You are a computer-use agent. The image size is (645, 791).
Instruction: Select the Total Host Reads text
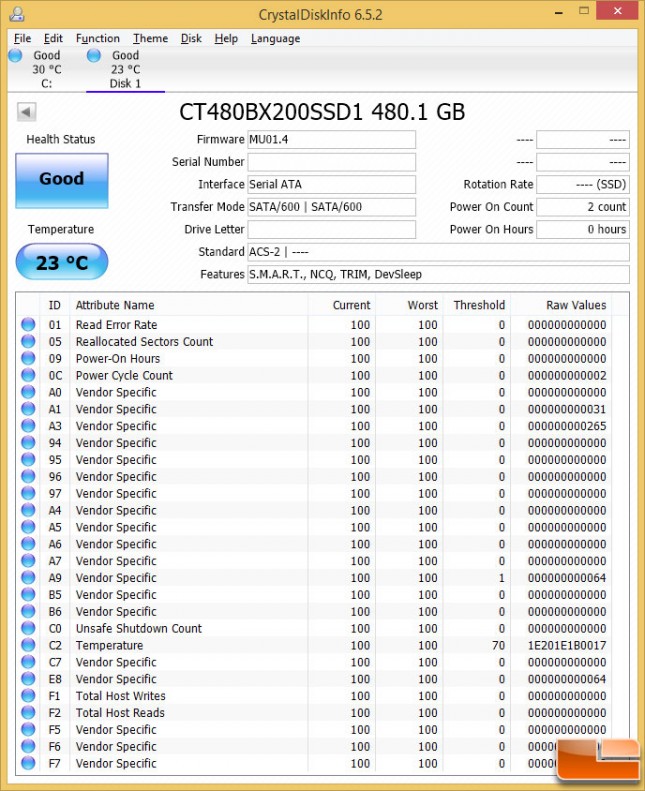(x=120, y=713)
